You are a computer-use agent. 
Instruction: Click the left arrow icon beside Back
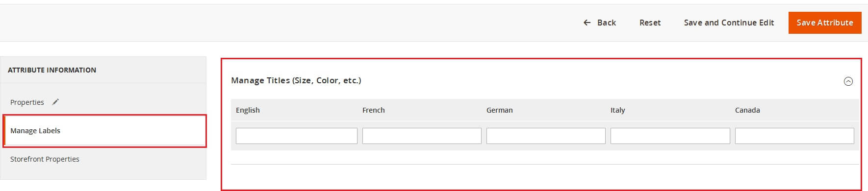(x=587, y=23)
